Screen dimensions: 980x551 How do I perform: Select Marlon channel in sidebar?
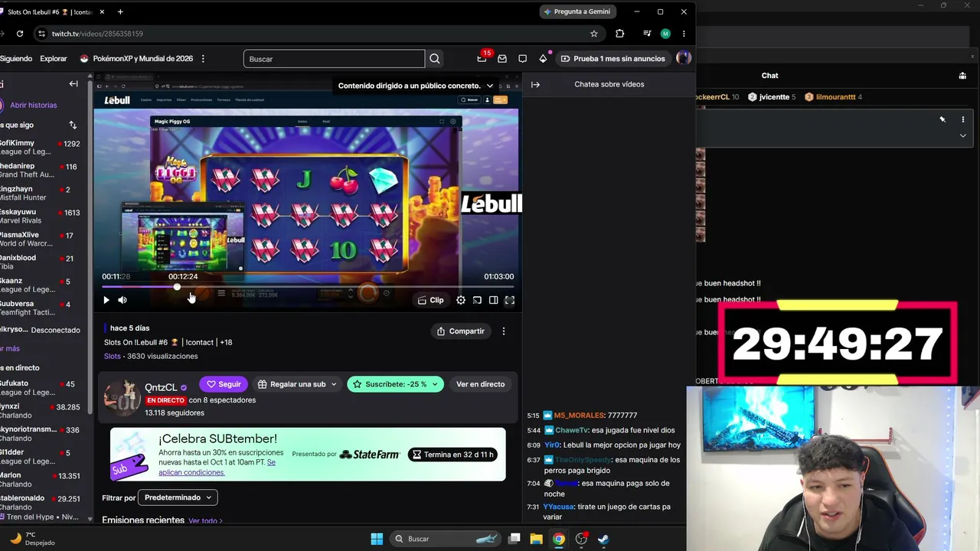(41, 479)
